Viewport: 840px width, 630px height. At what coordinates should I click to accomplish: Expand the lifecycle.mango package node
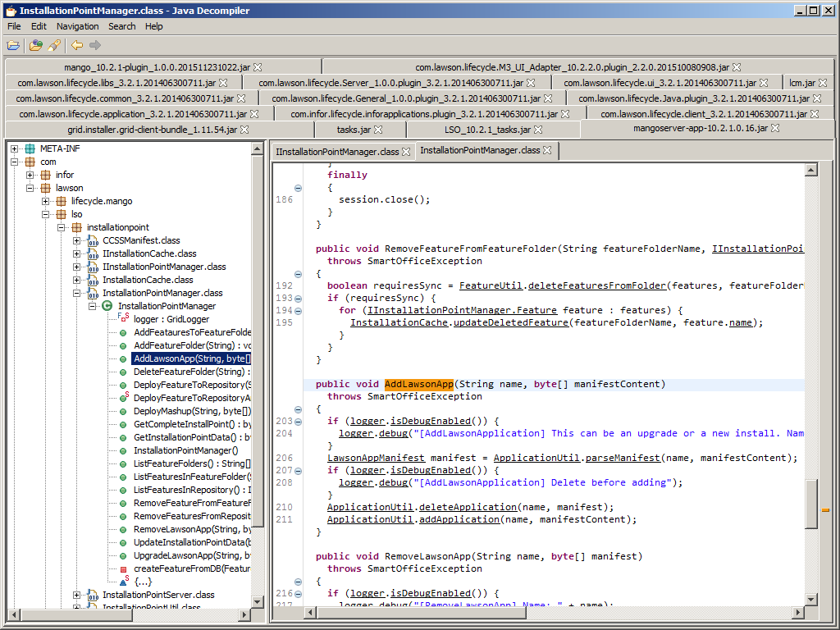click(47, 201)
